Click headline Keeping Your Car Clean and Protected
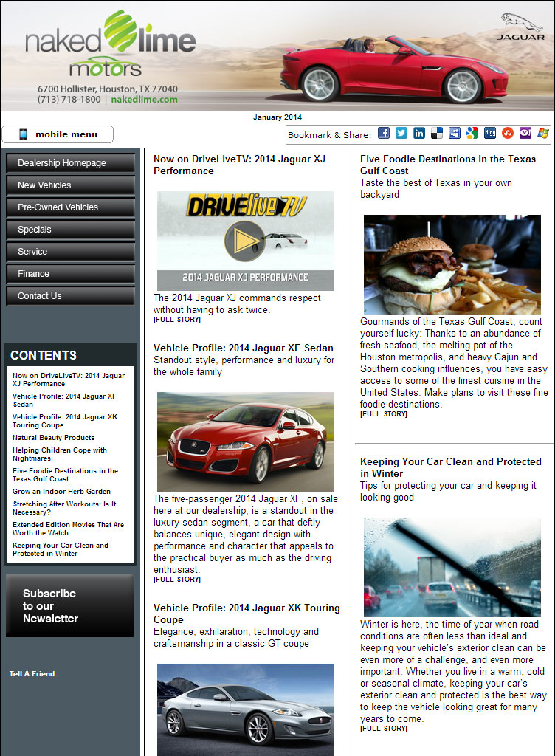This screenshot has width=555, height=756. click(x=450, y=467)
